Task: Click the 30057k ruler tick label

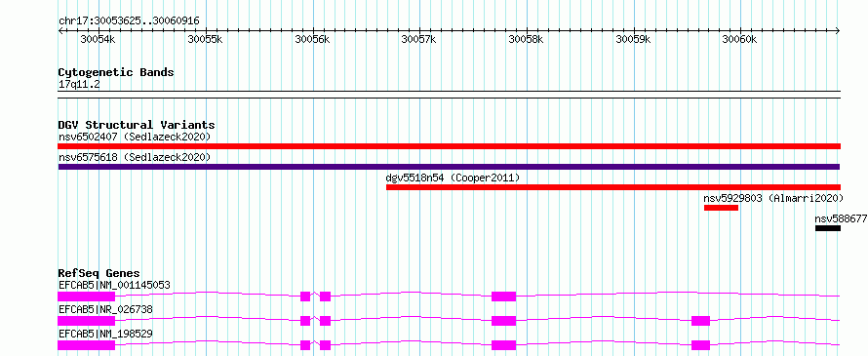Action: 419,39
